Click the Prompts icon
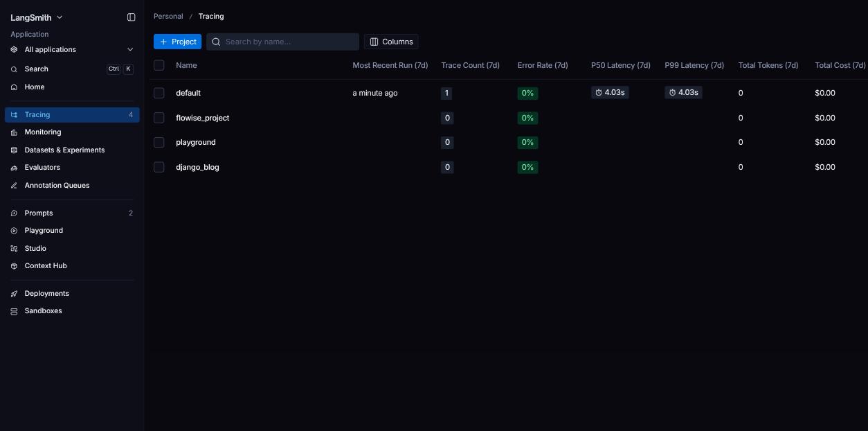 tap(14, 213)
